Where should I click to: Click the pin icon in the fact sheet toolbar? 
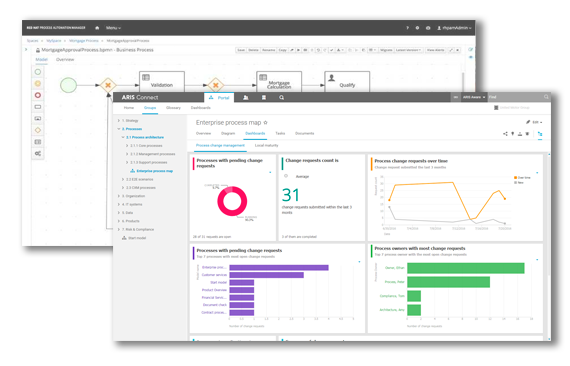click(513, 134)
